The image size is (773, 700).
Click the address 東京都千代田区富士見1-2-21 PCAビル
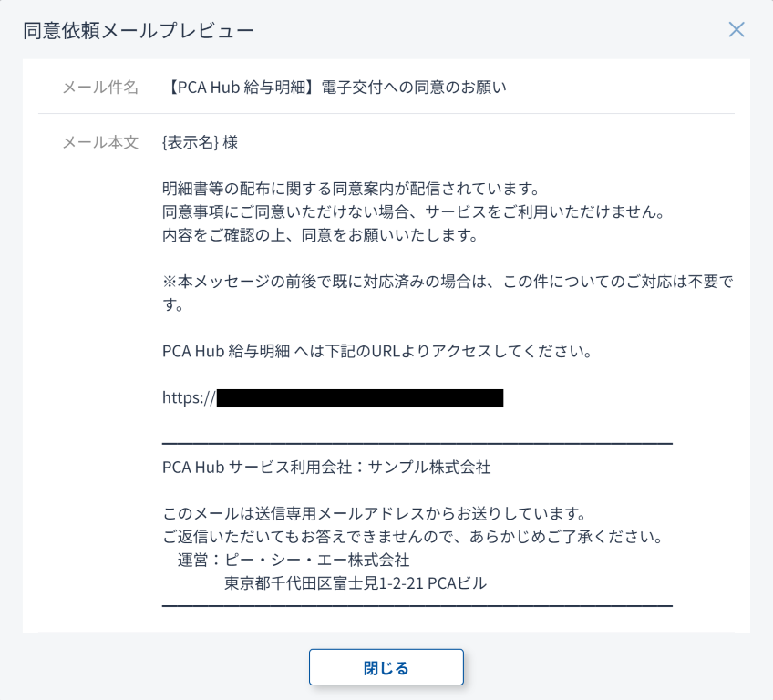[x=356, y=583]
